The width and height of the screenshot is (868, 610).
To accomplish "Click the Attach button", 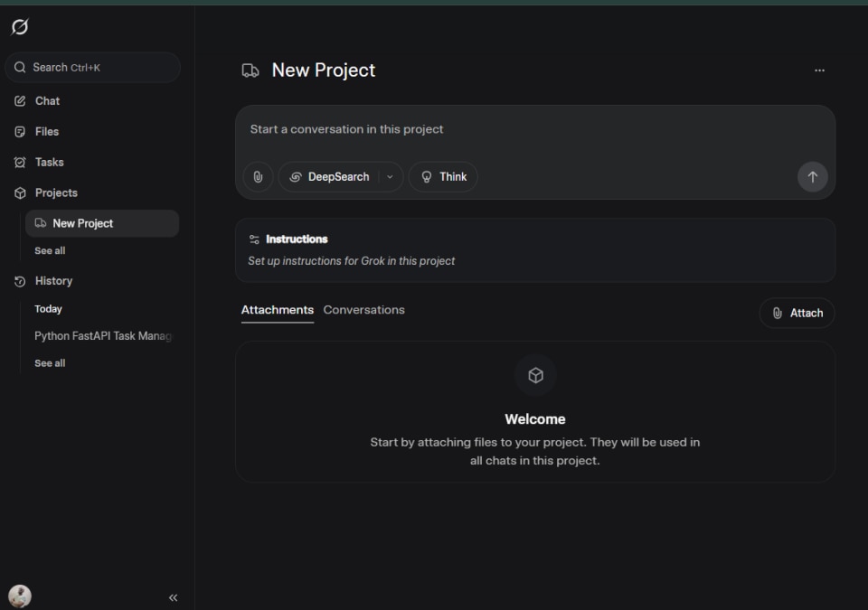I will tap(797, 313).
